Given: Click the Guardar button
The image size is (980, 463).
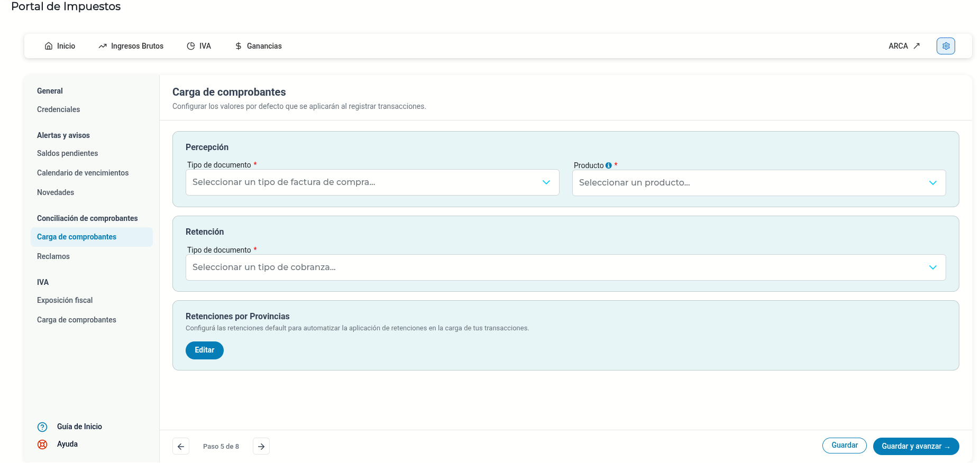Looking at the screenshot, I should 845,446.
